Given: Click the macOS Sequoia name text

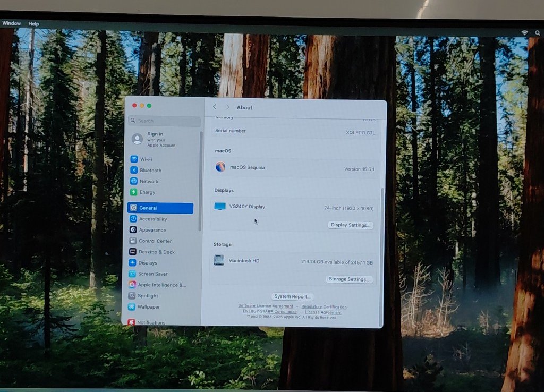Looking at the screenshot, I should pos(248,167).
